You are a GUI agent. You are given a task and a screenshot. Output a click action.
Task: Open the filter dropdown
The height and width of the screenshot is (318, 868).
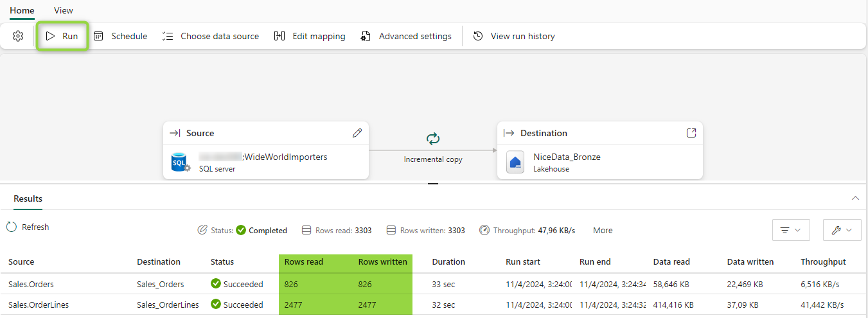(791, 230)
